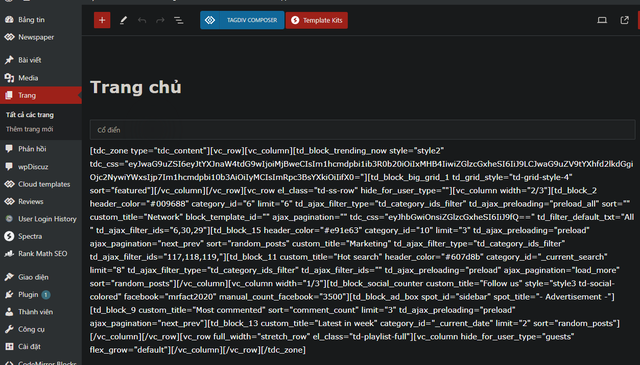Select the pencil edit tool

click(x=123, y=20)
